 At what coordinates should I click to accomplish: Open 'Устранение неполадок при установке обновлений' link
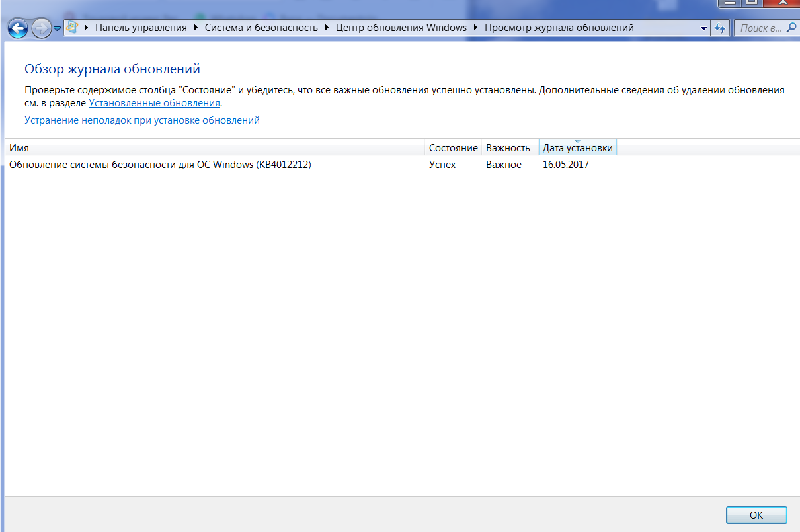(142, 120)
